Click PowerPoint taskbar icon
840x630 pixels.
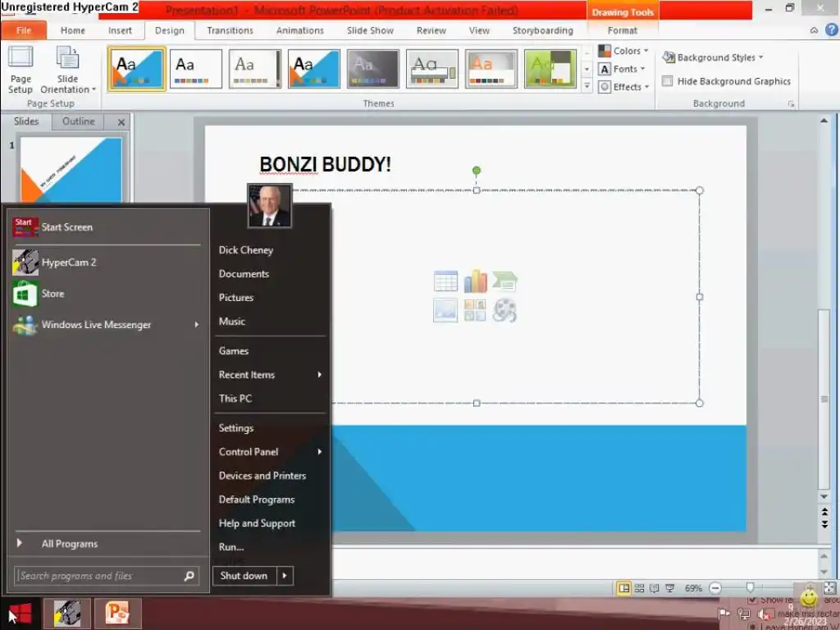[x=118, y=614]
